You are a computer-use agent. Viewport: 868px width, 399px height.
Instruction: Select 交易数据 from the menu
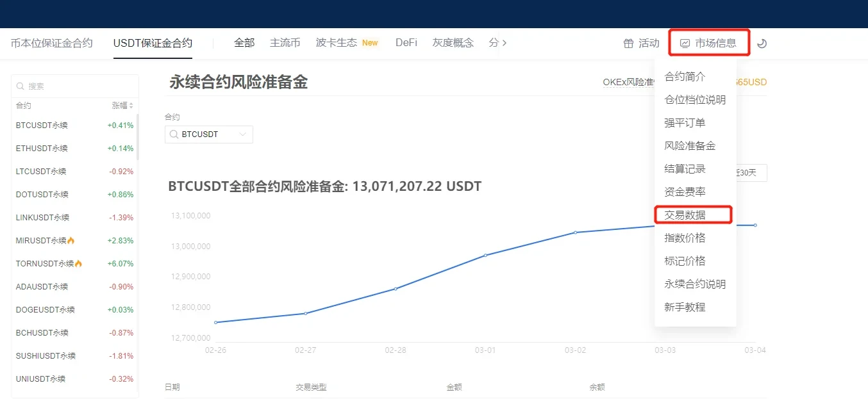coord(685,215)
